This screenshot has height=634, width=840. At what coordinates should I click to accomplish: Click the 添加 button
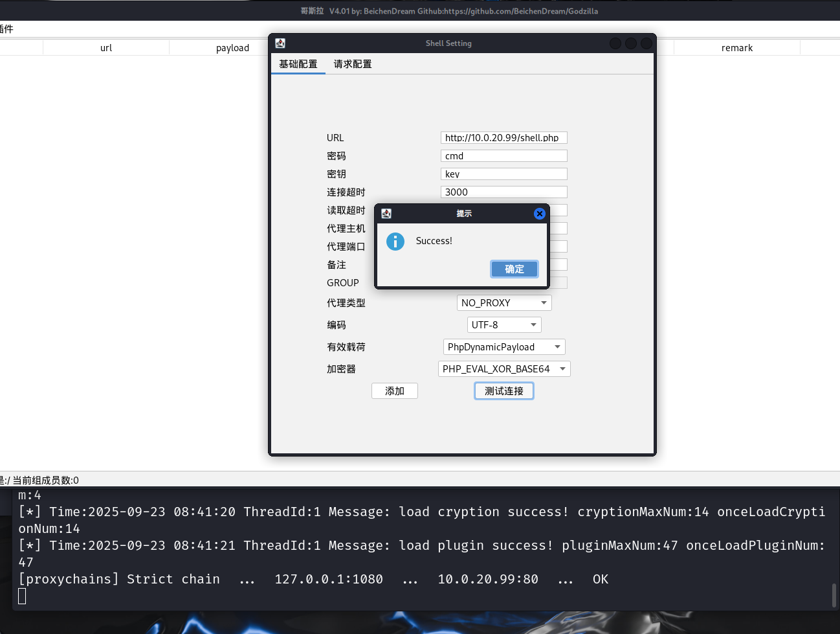pyautogui.click(x=395, y=391)
